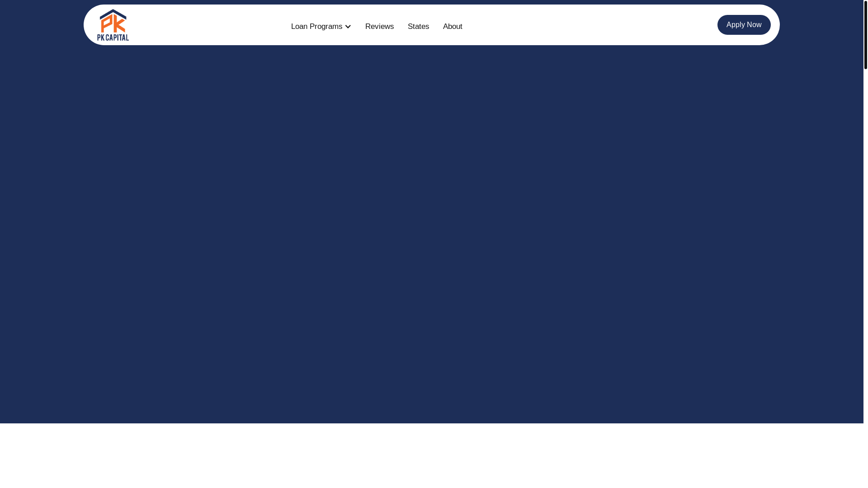The image size is (868, 488).
Task: Click the page vertical scrollbar thumb
Action: coord(865,35)
